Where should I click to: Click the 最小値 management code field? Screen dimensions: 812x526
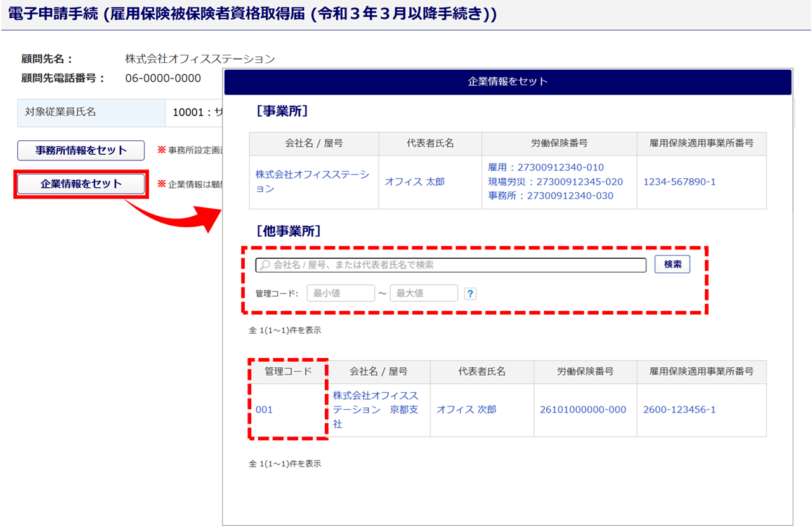341,293
